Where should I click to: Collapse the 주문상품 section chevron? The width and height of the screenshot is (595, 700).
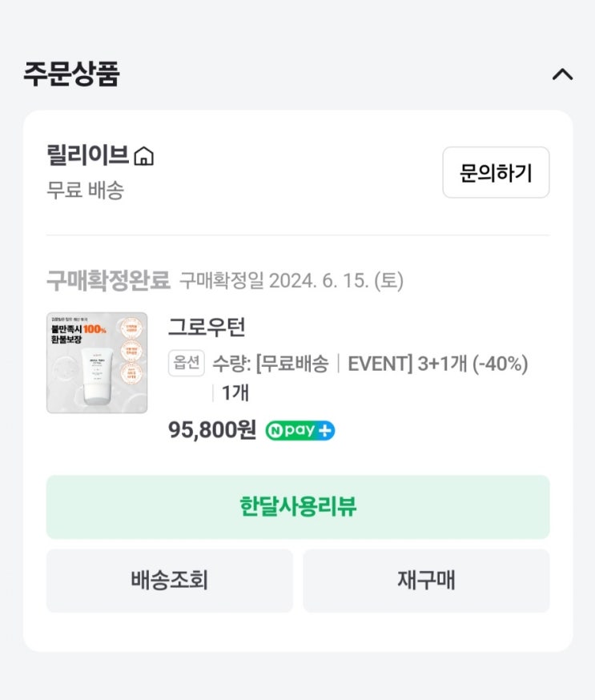coord(562,74)
